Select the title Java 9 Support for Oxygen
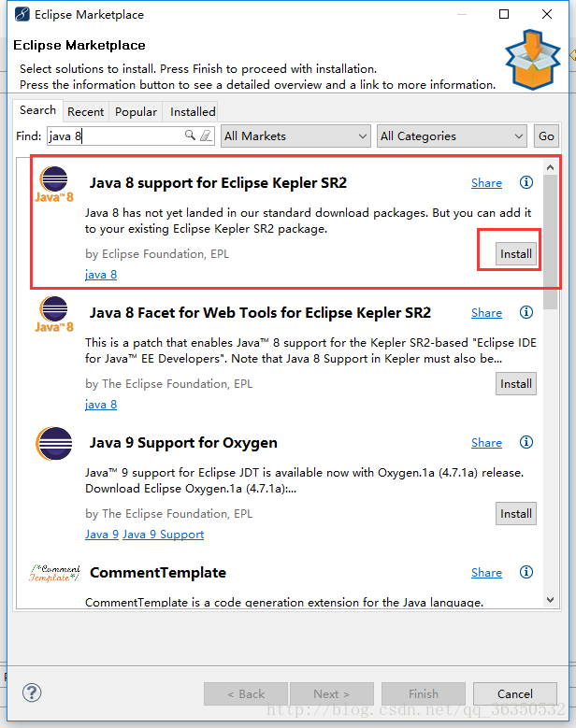Image resolution: width=576 pixels, height=728 pixels. pos(183,443)
